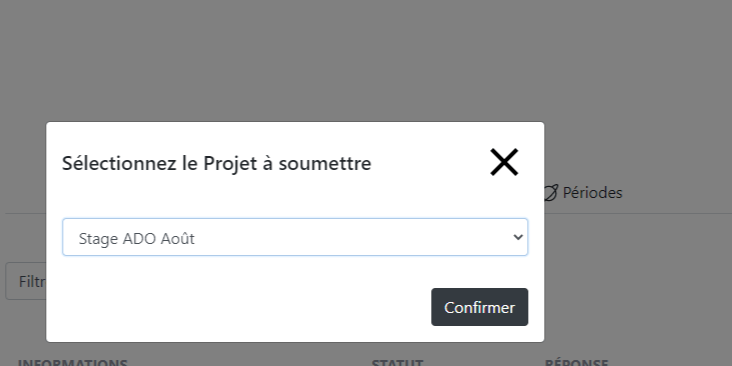This screenshot has width=732, height=366.
Task: Click the planet icon beside Périodes
Action: coord(551,192)
